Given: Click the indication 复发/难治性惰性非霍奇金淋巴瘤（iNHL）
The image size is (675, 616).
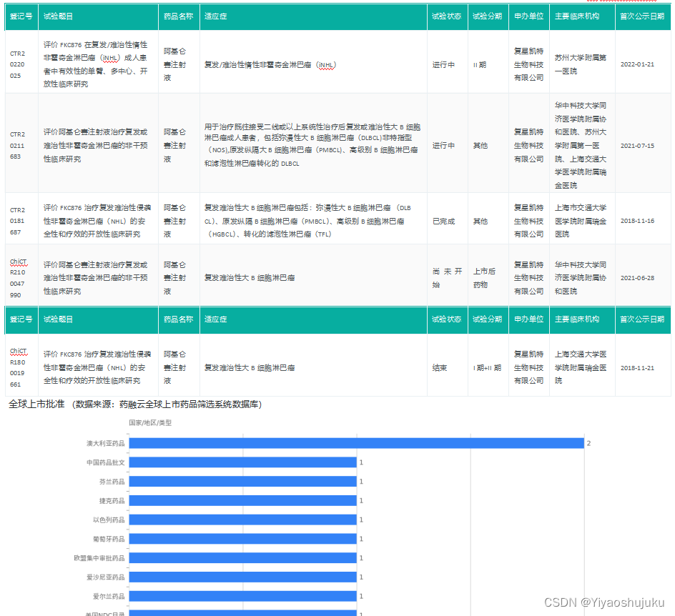Looking at the screenshot, I should pyautogui.click(x=270, y=65).
